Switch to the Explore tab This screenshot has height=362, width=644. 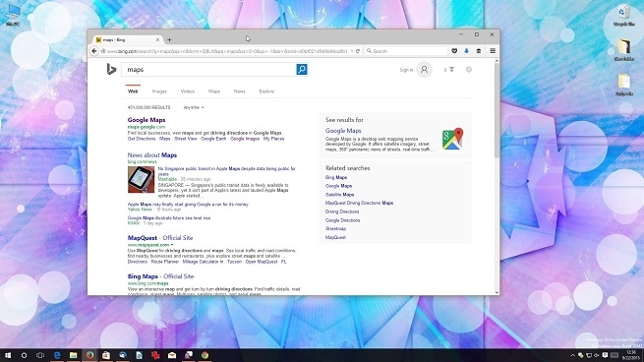click(266, 91)
